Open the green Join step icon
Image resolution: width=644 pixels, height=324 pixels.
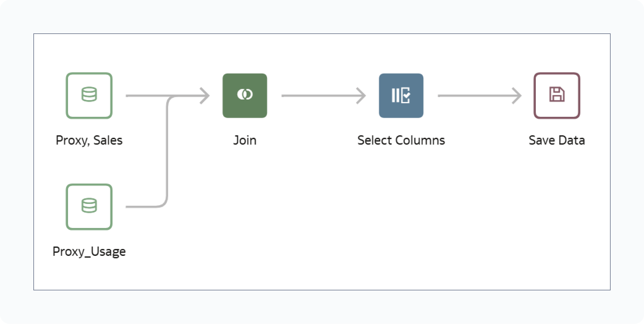click(244, 95)
